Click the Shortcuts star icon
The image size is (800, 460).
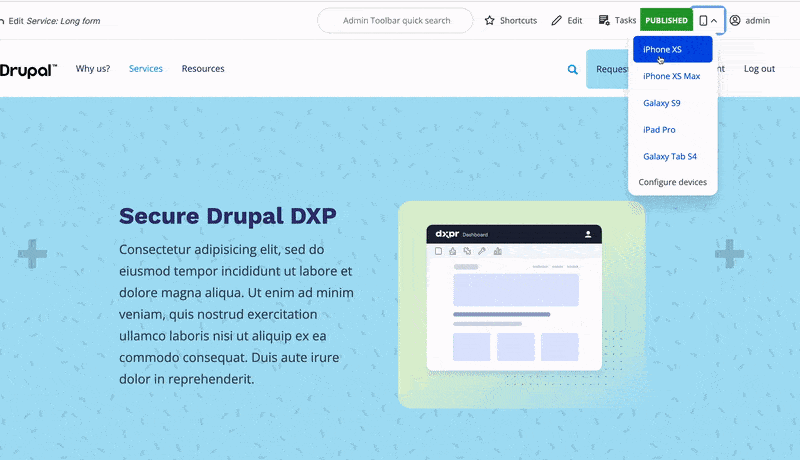point(489,20)
